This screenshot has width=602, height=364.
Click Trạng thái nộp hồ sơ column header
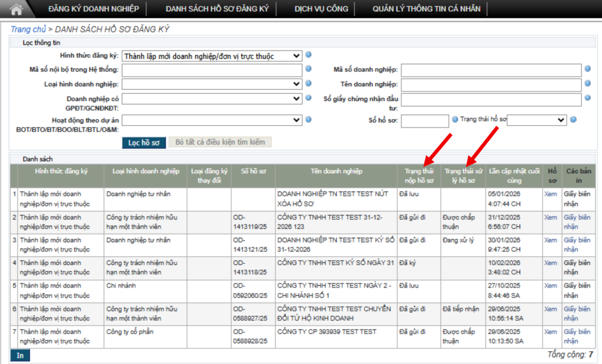click(419, 176)
